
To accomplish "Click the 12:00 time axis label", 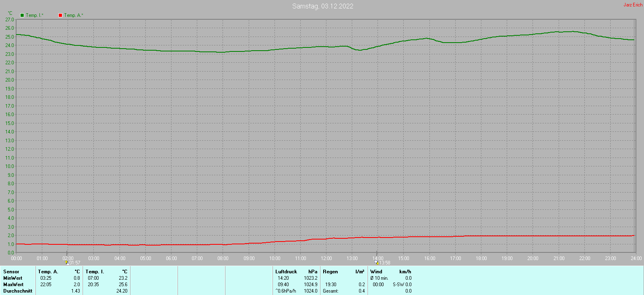I will pos(326,258).
